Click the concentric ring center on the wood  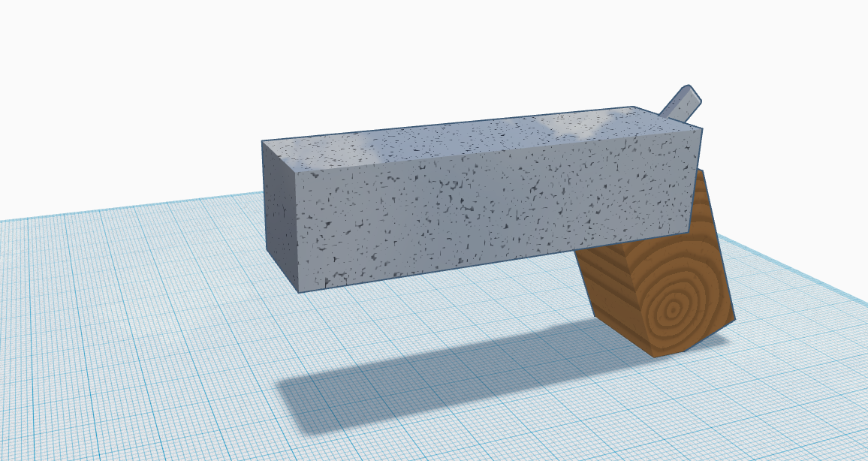tap(673, 310)
